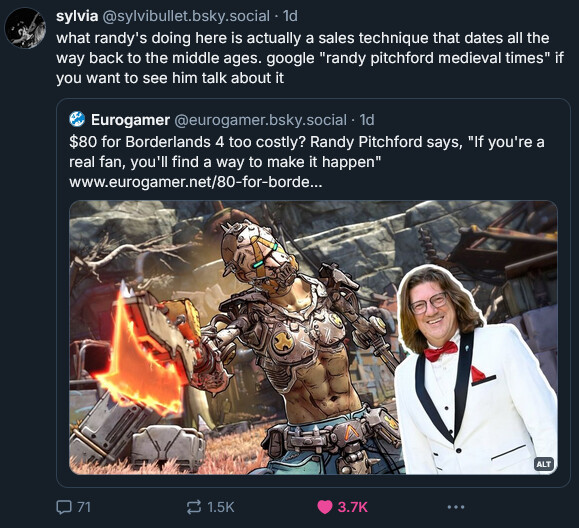
Task: Open @eurogamer.bsky.social handle
Action: pos(260,120)
